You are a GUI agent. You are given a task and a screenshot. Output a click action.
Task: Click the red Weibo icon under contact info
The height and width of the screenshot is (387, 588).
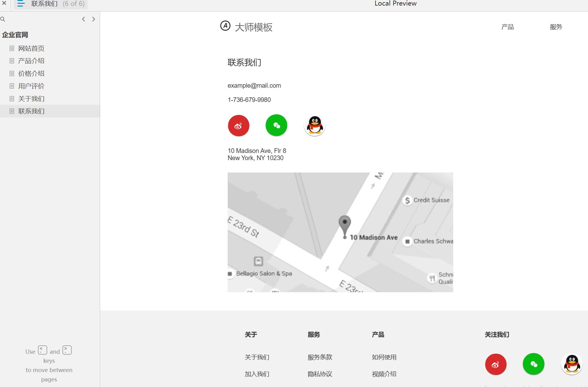click(x=239, y=126)
